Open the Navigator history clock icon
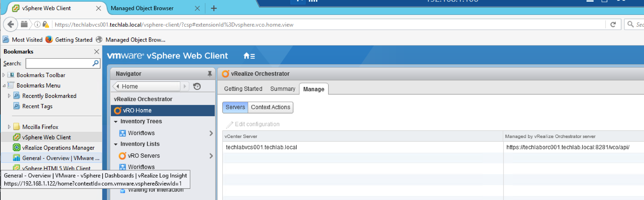Viewport: 644px width, 200px height. (197, 87)
